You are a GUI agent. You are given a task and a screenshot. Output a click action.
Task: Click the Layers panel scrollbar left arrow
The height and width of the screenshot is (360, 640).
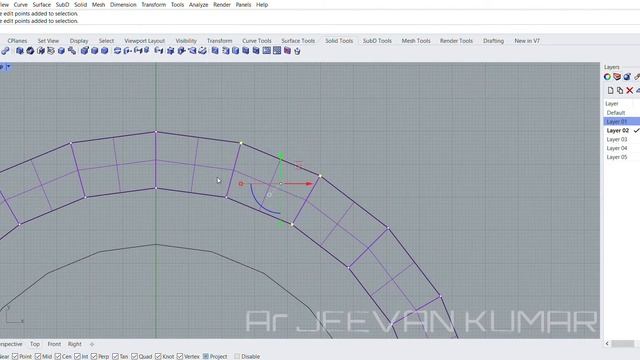click(607, 344)
